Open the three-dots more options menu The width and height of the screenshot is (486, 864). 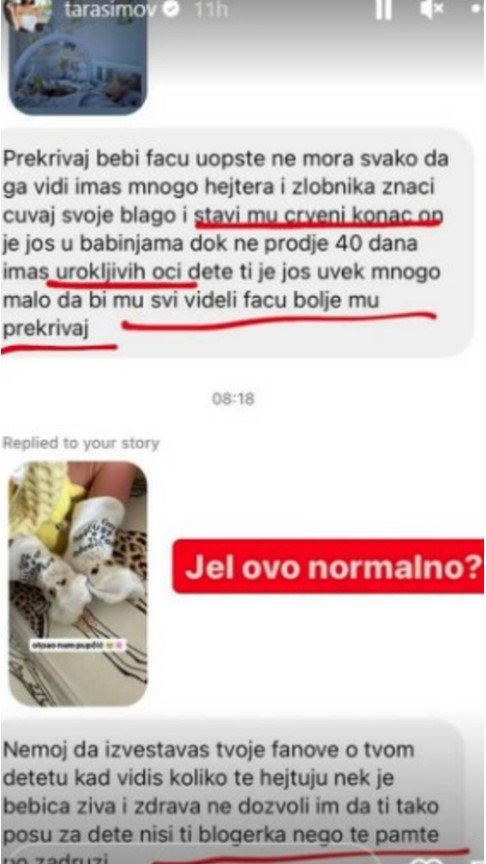click(477, 9)
